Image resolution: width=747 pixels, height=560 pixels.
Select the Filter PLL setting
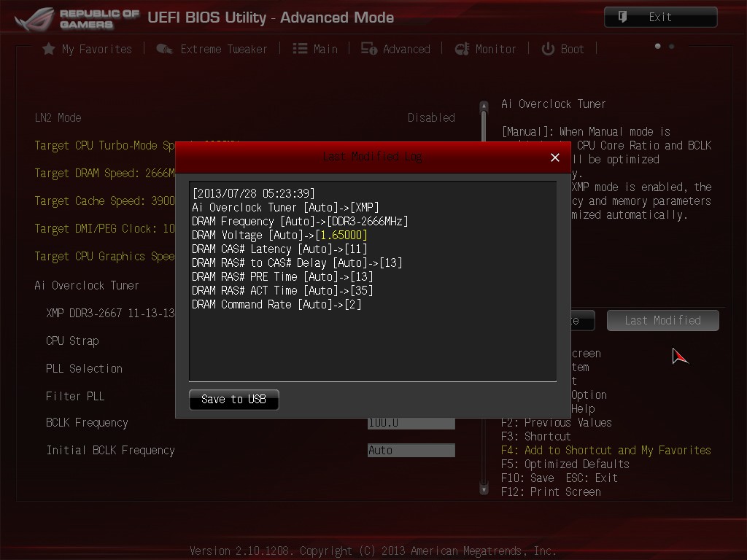75,397
